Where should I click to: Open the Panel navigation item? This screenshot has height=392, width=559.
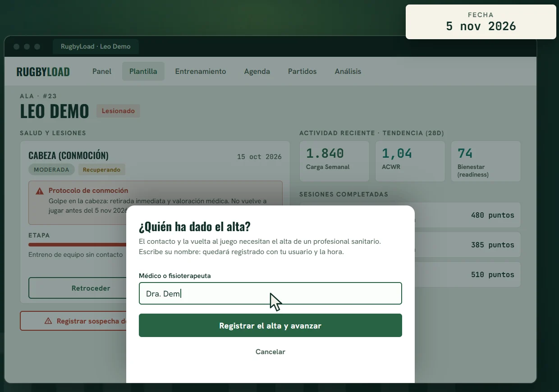point(102,71)
